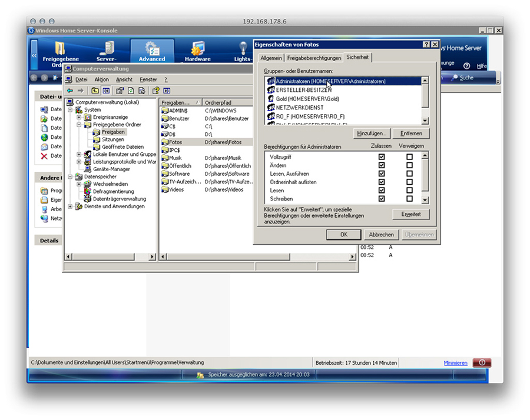Select the Musik share folder icon
The width and height of the screenshot is (530, 420).
tap(165, 158)
